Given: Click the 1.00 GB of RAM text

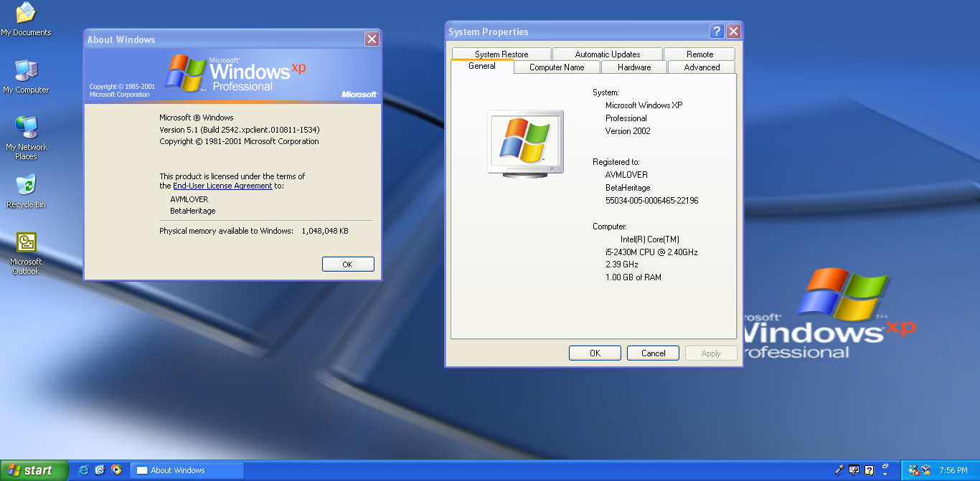Looking at the screenshot, I should [x=633, y=277].
